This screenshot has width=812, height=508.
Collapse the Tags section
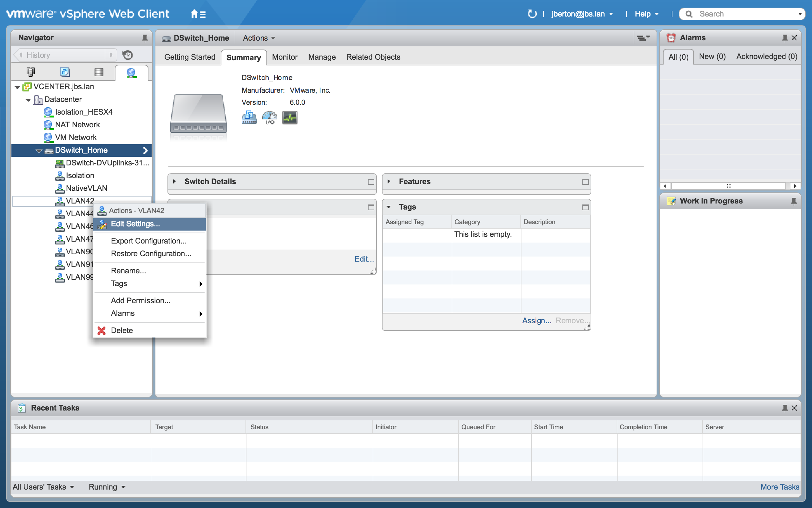(x=389, y=207)
